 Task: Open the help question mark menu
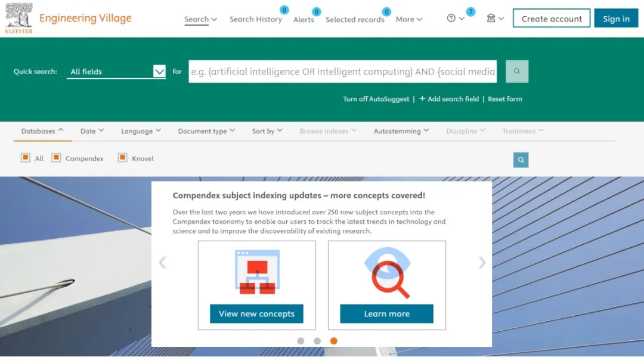(456, 18)
